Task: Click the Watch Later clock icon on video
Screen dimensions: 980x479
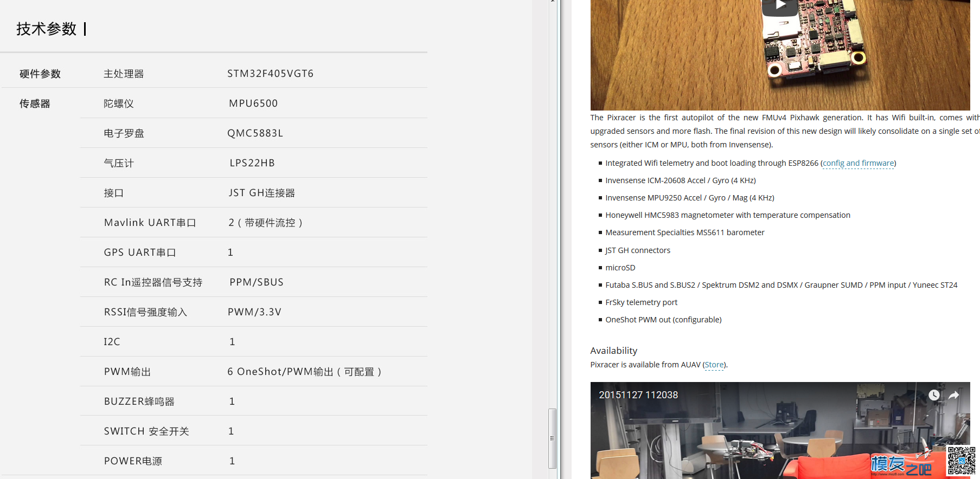Action: coord(934,395)
